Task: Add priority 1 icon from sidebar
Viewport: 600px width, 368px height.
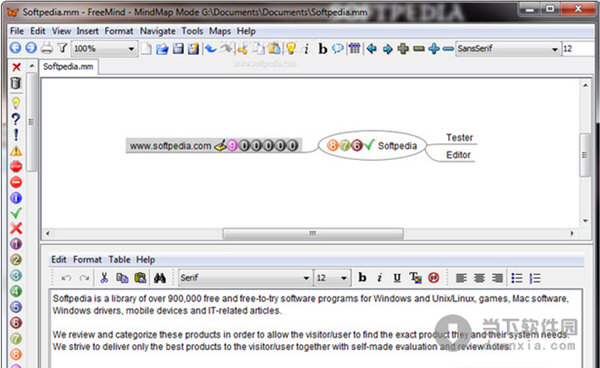Action: [x=16, y=244]
